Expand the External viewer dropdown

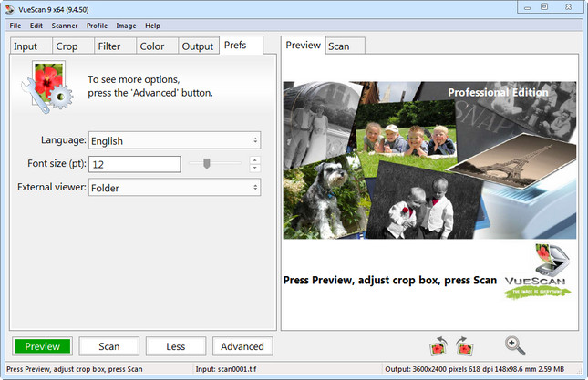tap(174, 188)
